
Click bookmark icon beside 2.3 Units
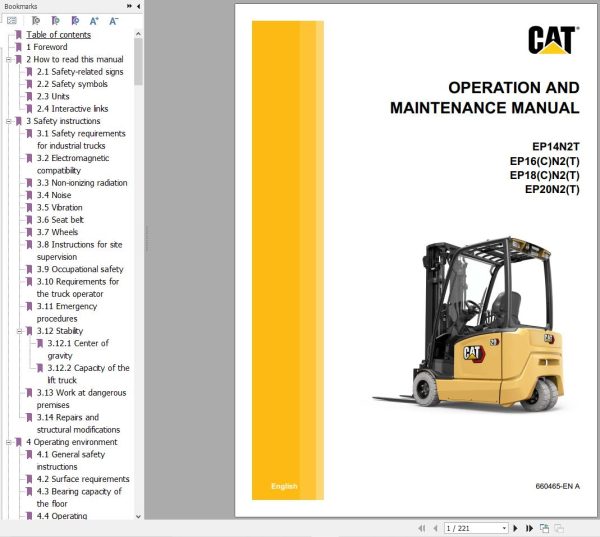(29, 96)
